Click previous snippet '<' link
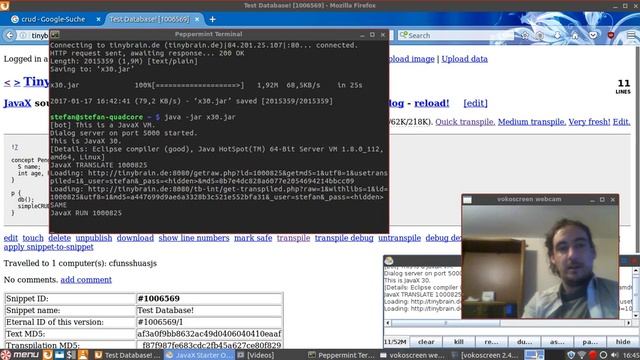 [7, 82]
